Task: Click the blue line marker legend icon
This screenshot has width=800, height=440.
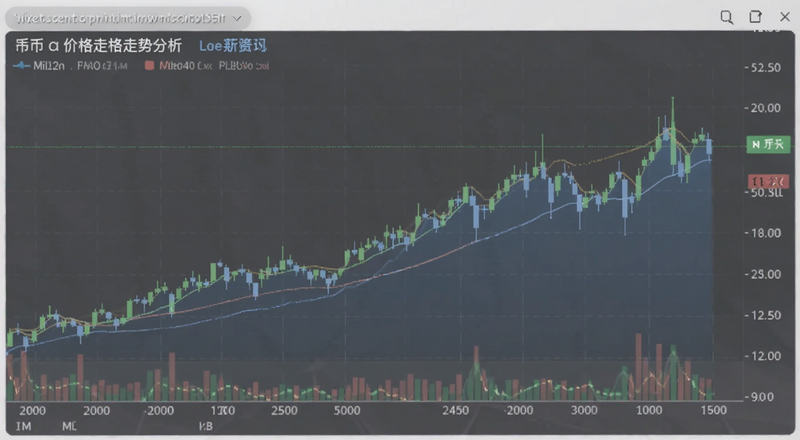Action: (x=21, y=66)
